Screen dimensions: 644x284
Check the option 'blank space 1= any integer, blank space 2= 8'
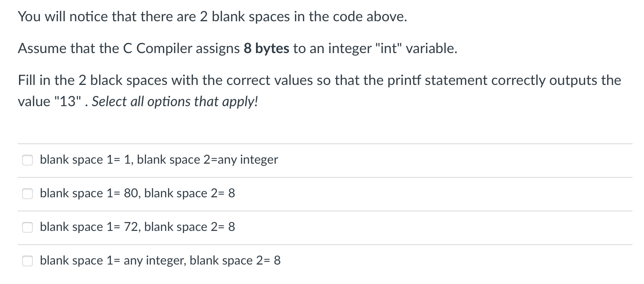point(27,261)
